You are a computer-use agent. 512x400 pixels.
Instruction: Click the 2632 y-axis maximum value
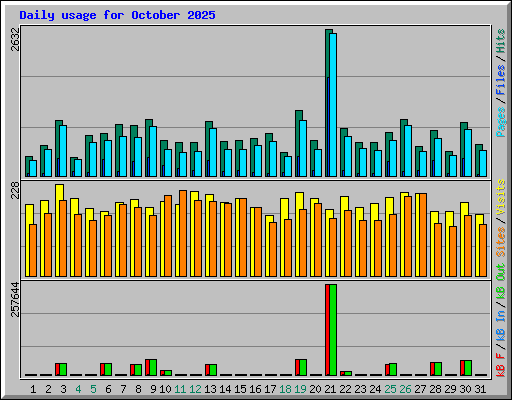click(x=15, y=40)
